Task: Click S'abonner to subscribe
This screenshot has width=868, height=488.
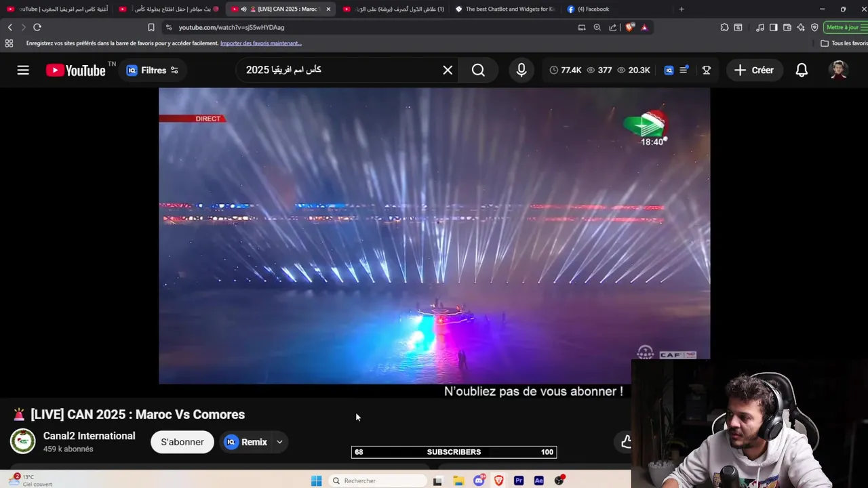Action: 182,442
